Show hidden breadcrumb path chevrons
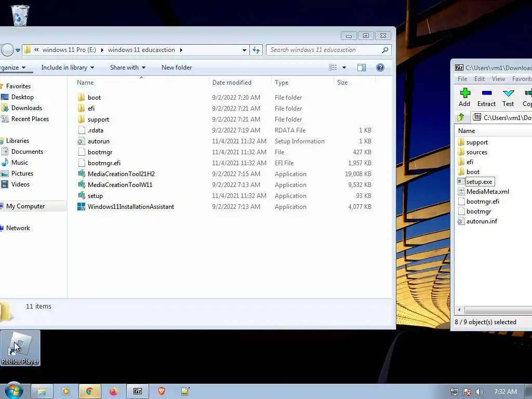The width and height of the screenshot is (532, 399). [36, 50]
